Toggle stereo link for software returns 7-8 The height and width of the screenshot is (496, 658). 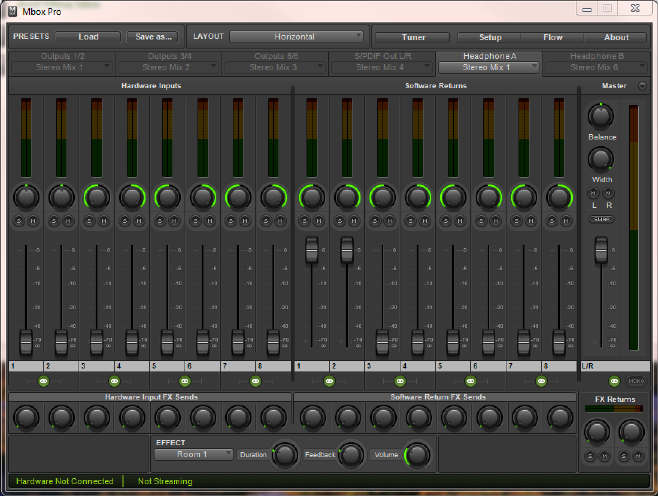coord(541,381)
